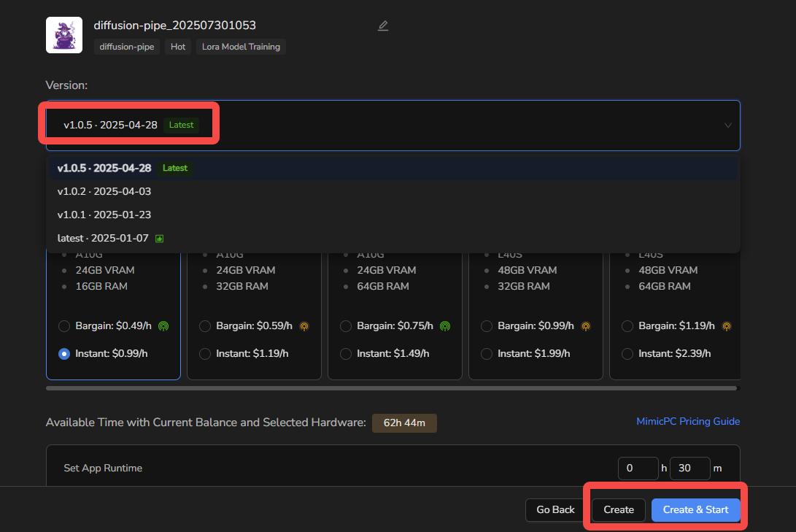Click green availability icon beside Bargain $0.75/h
This screenshot has height=532, width=796.
coord(445,326)
